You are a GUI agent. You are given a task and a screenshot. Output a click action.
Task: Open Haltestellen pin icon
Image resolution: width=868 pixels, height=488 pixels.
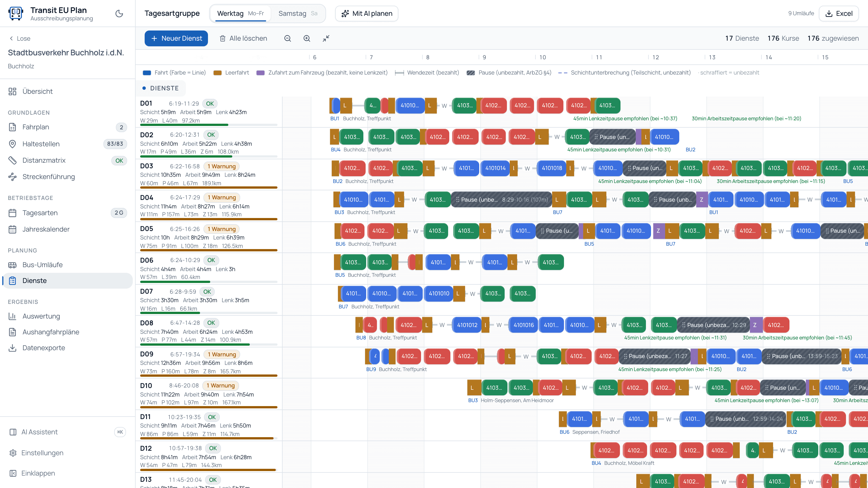click(x=12, y=144)
